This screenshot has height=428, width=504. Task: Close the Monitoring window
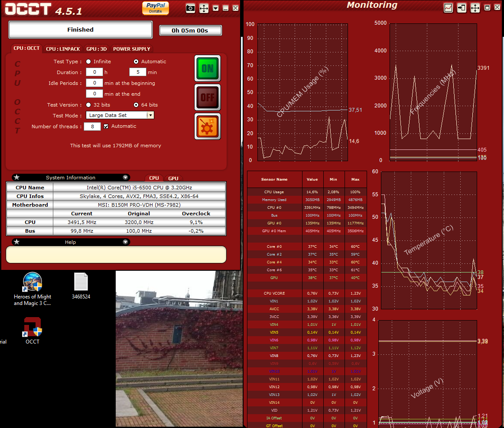click(x=497, y=8)
